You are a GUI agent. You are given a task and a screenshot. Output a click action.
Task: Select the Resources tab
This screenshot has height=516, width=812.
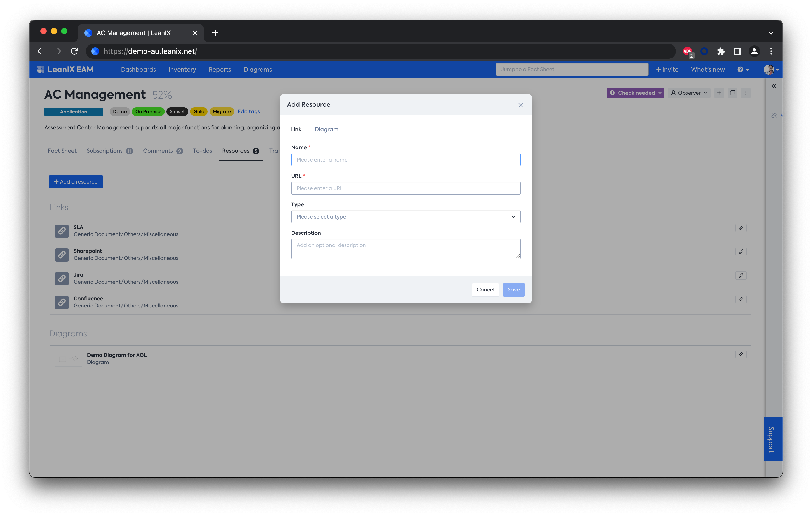tap(240, 151)
